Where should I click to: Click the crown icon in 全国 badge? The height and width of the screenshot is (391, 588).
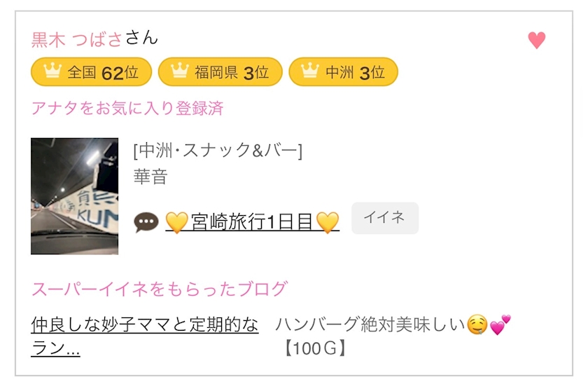pyautogui.click(x=52, y=71)
